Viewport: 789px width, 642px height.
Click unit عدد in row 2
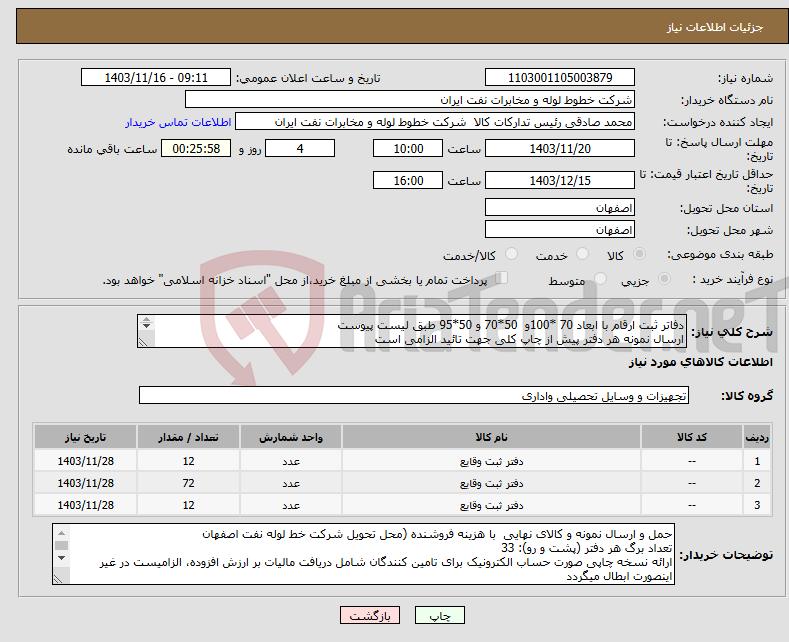point(291,484)
